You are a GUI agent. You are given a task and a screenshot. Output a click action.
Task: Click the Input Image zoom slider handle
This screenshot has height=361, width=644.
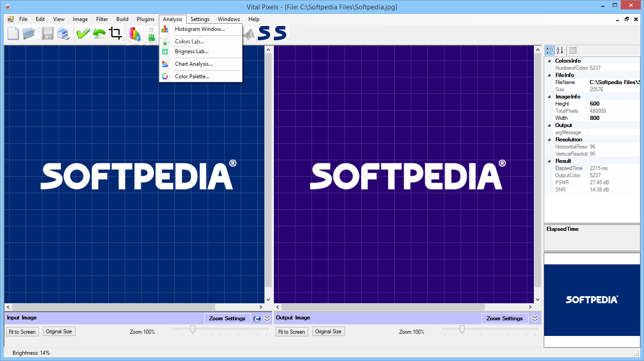tap(192, 330)
